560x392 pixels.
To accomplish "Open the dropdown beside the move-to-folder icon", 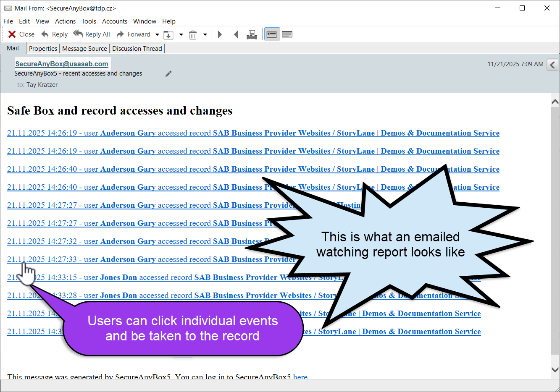I will click(181, 34).
